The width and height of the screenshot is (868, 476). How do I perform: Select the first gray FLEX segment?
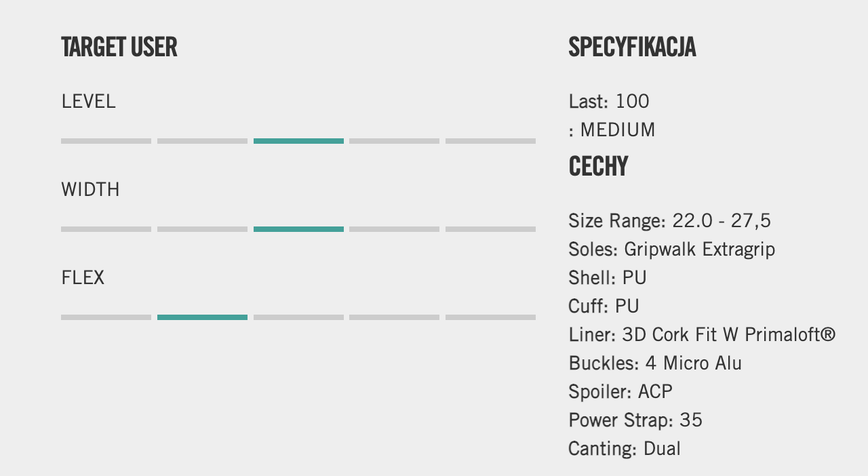(x=106, y=317)
